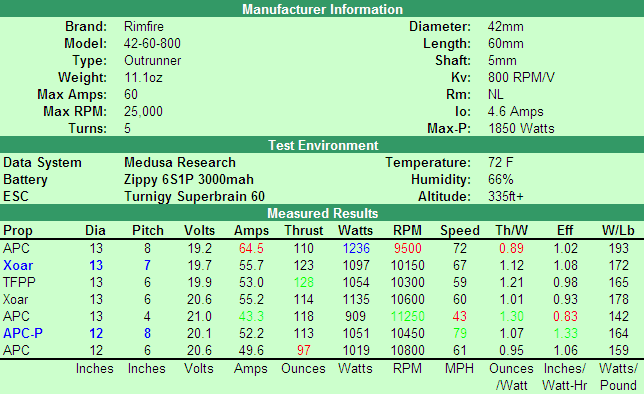Viewport: 644px width, 394px height.
Task: Click the red Th/W value 0.89
Action: [511, 249]
